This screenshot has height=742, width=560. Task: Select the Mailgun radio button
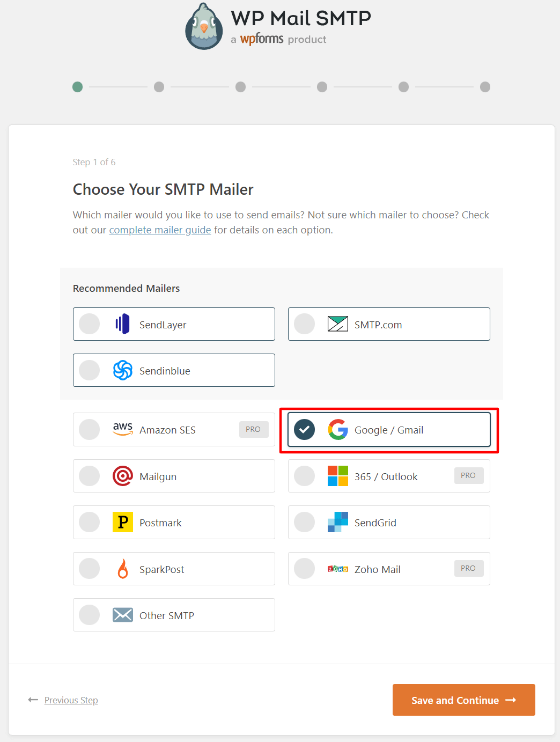89,476
